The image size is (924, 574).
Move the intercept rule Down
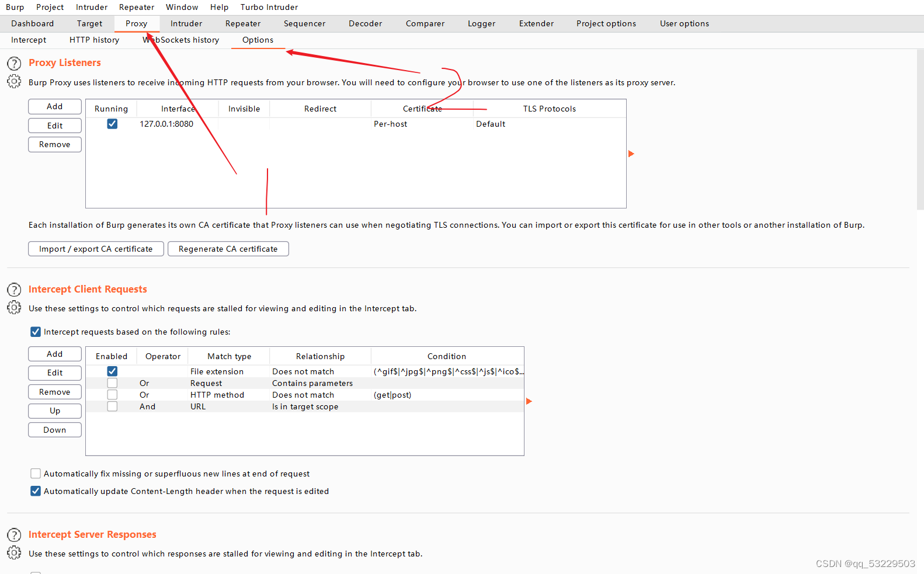click(x=55, y=430)
